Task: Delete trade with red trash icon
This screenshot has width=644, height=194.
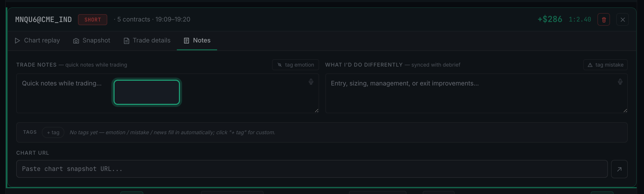Action: pos(603,20)
